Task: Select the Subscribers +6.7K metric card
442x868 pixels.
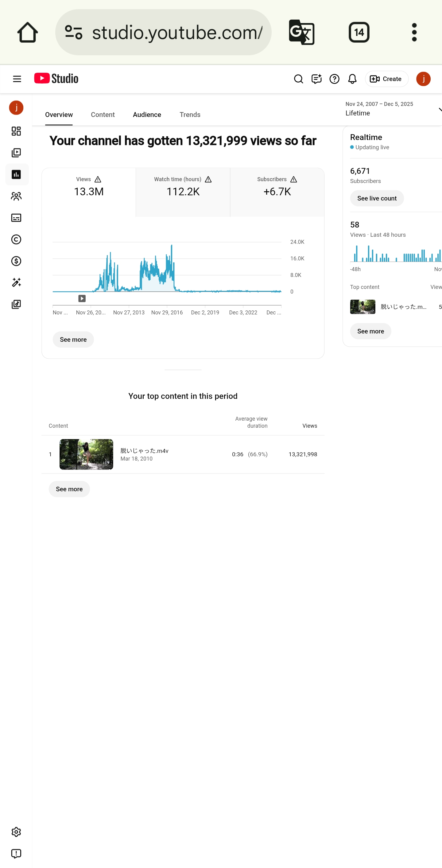Action: [x=277, y=192]
